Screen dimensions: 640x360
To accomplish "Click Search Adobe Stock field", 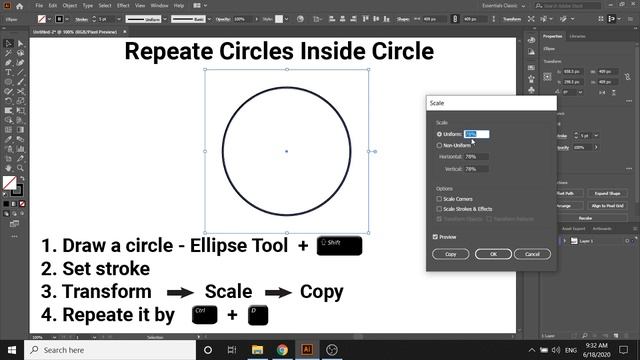I will [568, 6].
